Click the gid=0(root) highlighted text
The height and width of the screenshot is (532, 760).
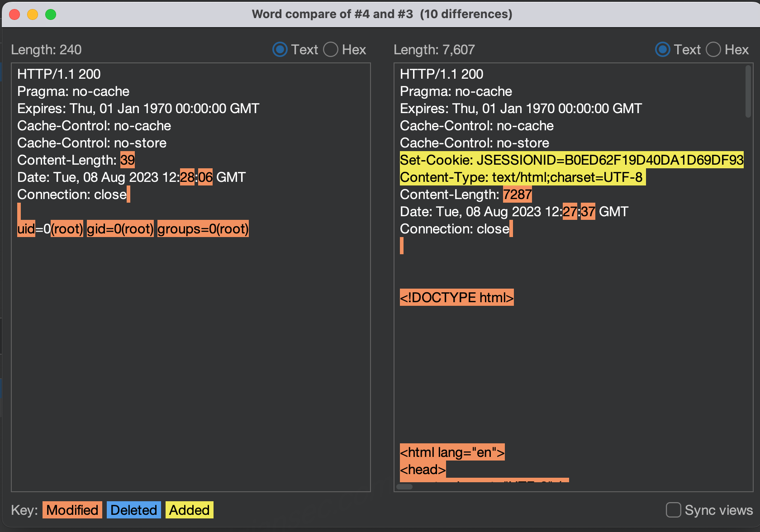point(120,228)
